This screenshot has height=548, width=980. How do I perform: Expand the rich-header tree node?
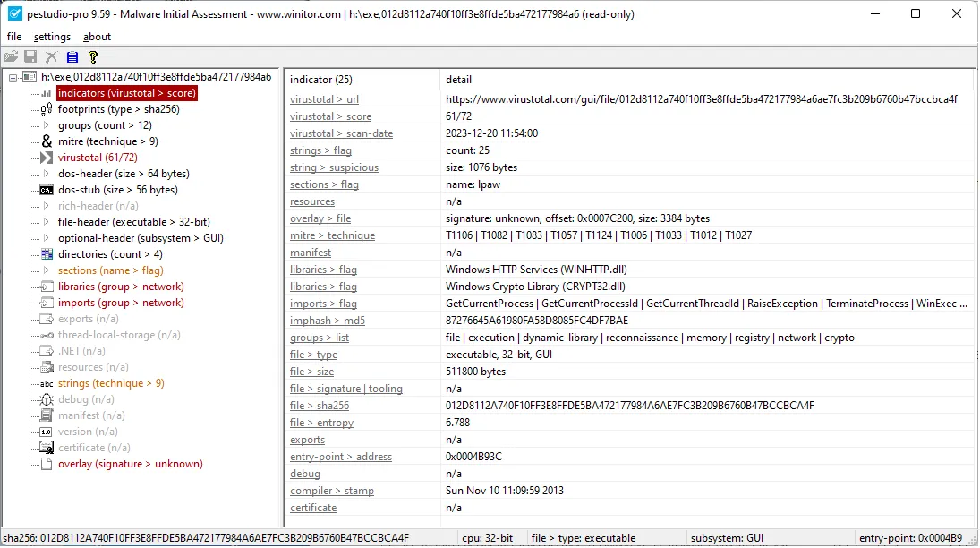coord(46,206)
